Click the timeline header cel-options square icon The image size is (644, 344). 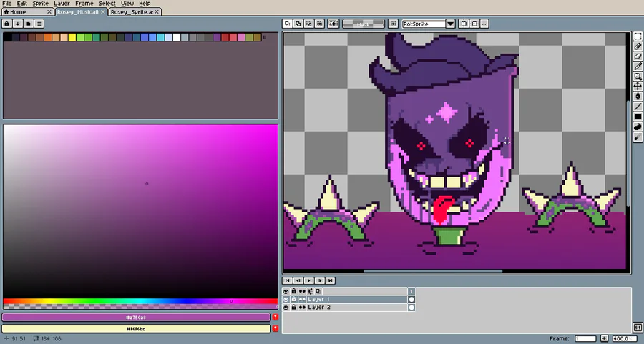click(318, 291)
